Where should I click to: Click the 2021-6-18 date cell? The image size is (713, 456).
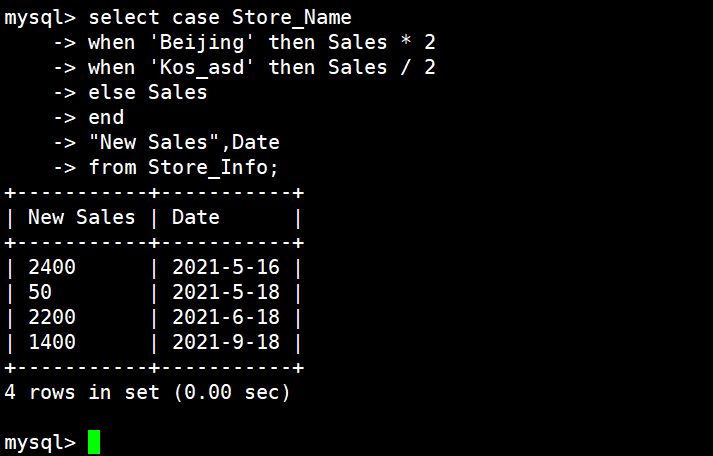click(225, 317)
